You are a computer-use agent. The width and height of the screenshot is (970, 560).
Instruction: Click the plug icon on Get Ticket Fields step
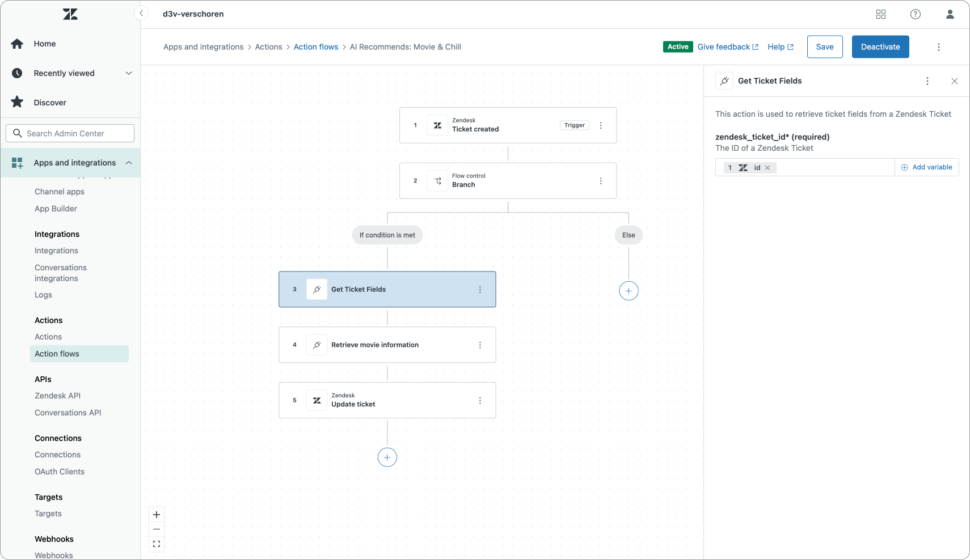pos(317,290)
